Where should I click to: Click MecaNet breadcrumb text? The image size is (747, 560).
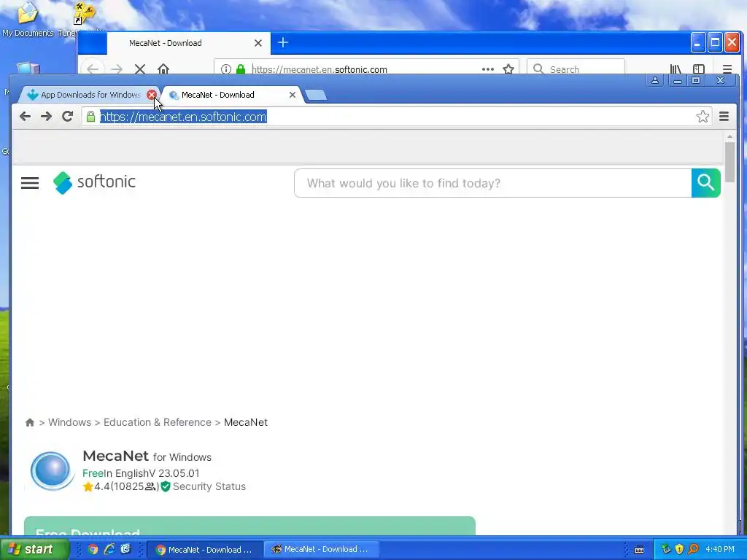click(x=246, y=422)
